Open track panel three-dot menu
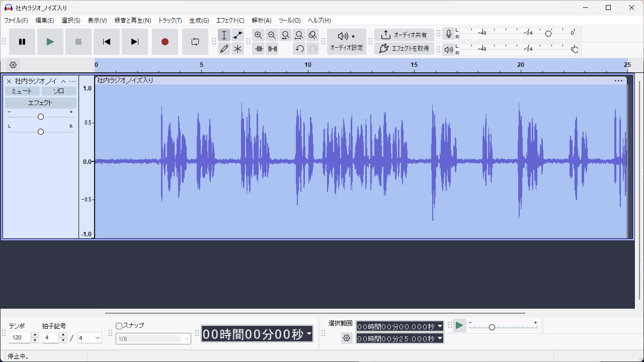The height and width of the screenshot is (362, 644). pyautogui.click(x=72, y=81)
